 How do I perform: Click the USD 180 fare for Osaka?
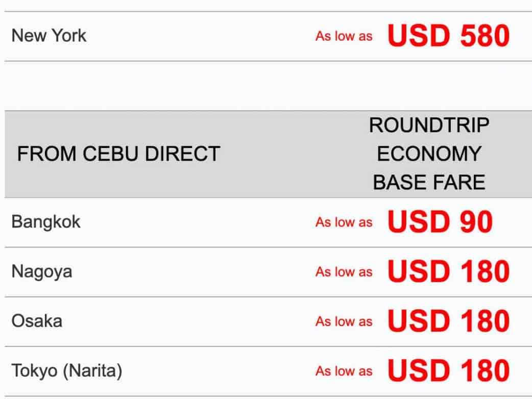click(448, 321)
